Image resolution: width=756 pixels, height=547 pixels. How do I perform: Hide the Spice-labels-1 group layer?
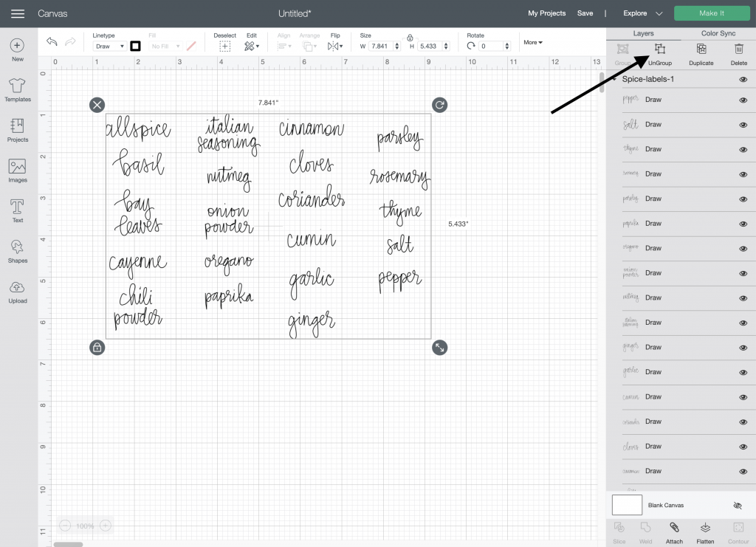click(x=743, y=80)
